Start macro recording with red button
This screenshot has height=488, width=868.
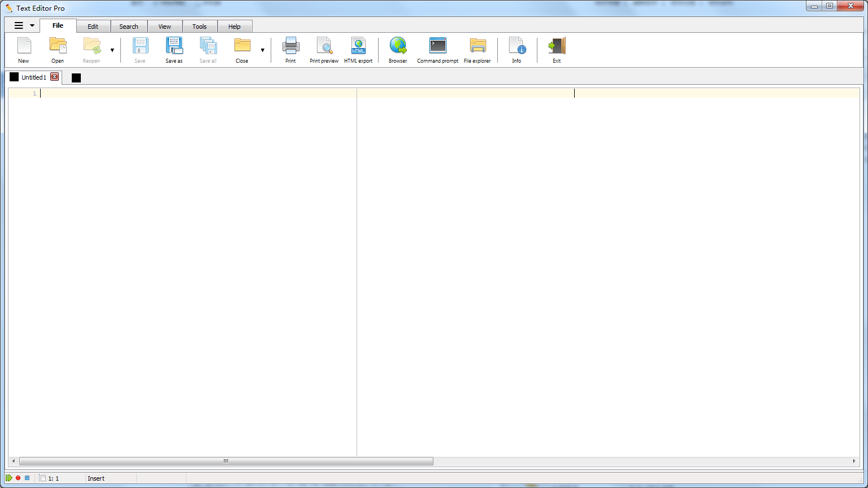click(18, 478)
